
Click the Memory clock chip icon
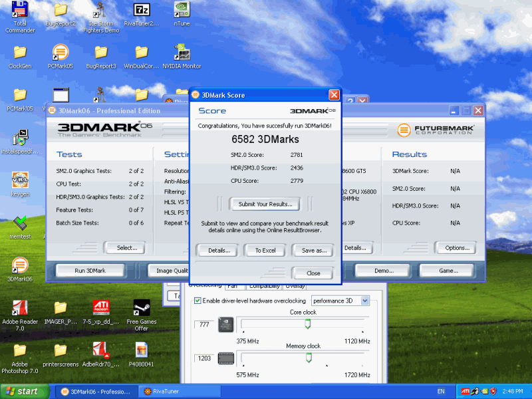pyautogui.click(x=225, y=358)
